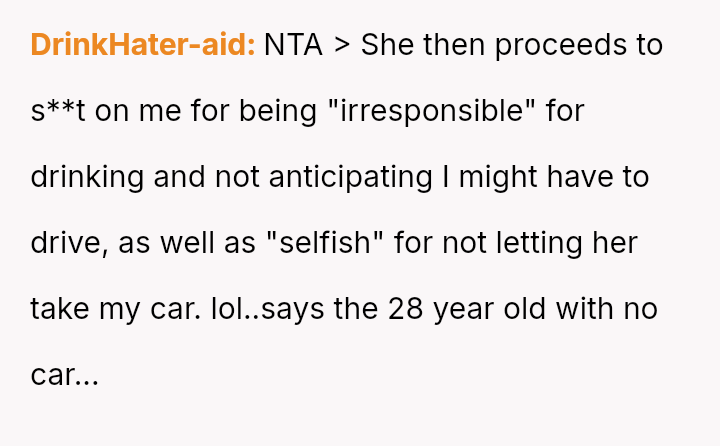Click the word "being"
Viewport: 720px width, 446px height.
point(278,112)
